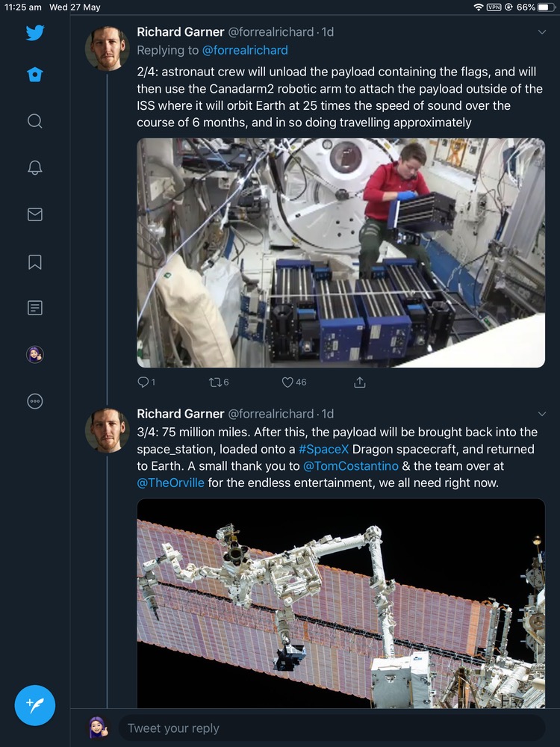The image size is (560, 747).
Task: Open the #SpaceX hashtag link
Action: (324, 449)
